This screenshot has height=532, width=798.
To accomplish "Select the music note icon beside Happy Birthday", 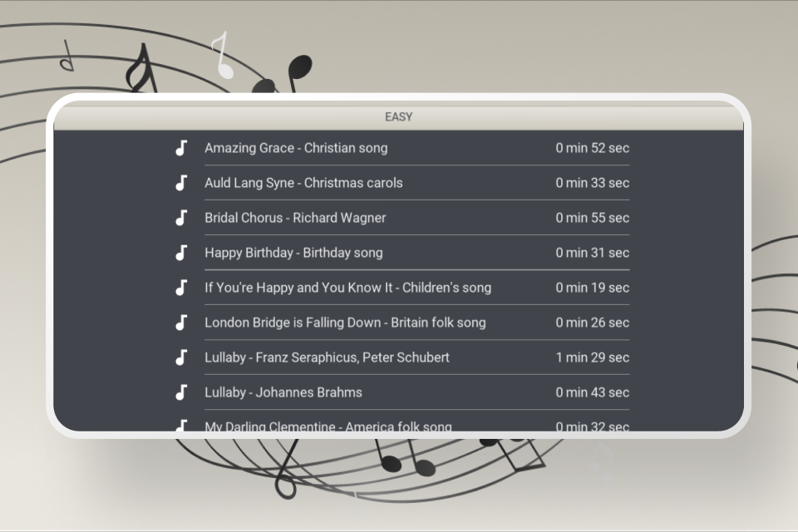I will [x=181, y=253].
